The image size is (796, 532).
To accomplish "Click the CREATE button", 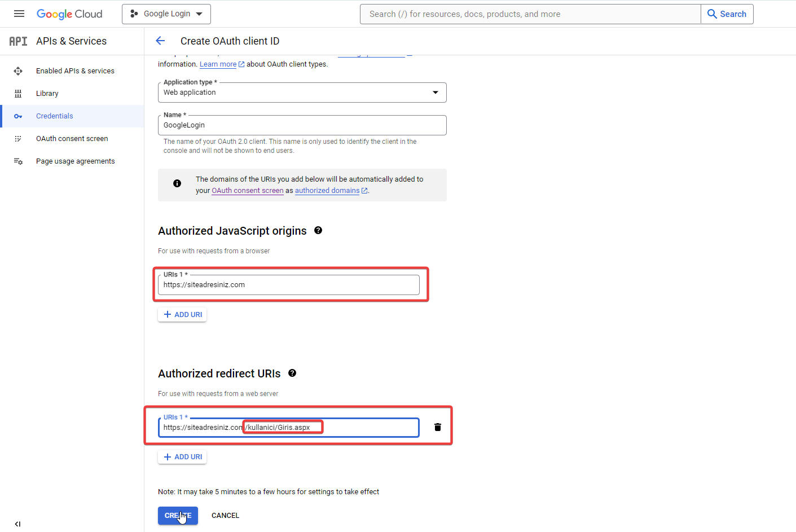I will [178, 516].
